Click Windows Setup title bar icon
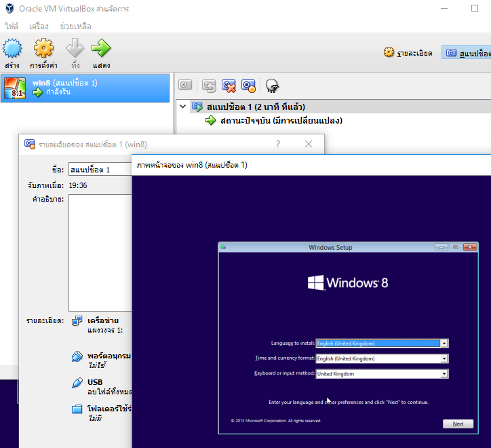Screen dimensions: 491x448 pos(223,247)
